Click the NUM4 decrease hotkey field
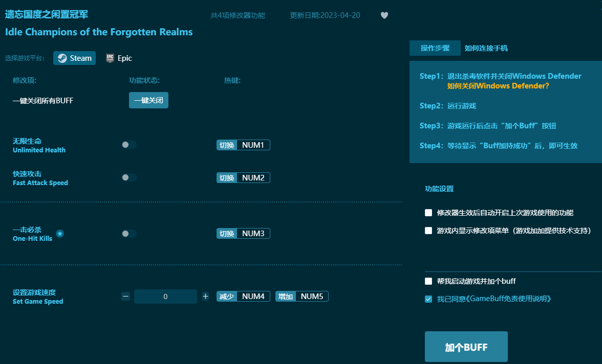 point(253,297)
